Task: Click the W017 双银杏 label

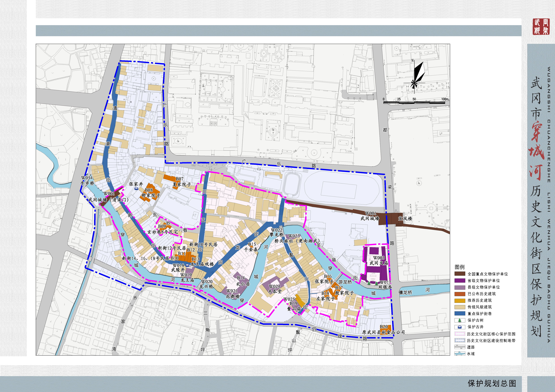Action: pos(385,285)
